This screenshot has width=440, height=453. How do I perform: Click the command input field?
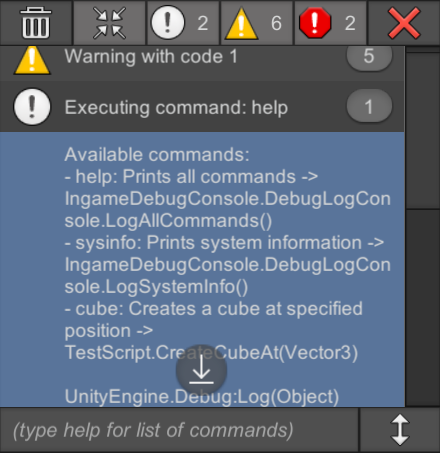(179, 430)
